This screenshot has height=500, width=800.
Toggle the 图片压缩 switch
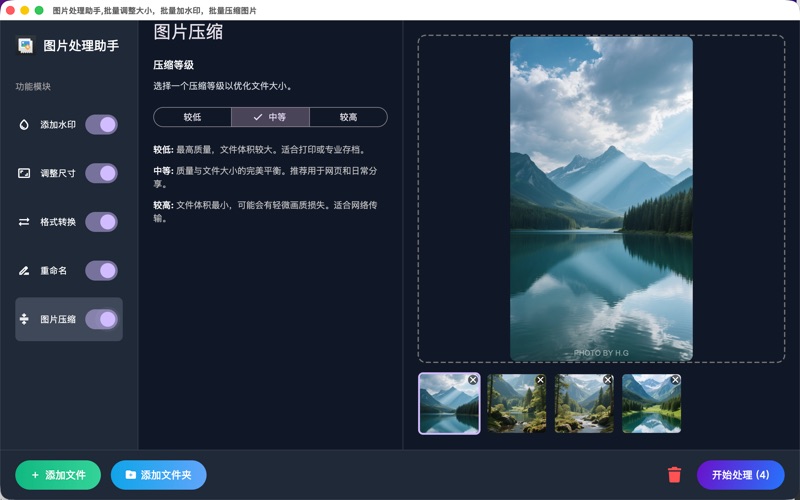[102, 319]
